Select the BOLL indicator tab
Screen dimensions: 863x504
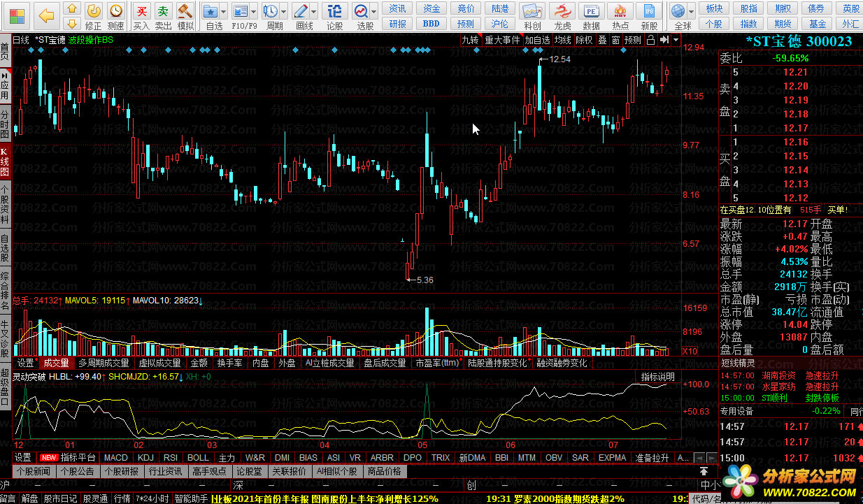(198, 458)
